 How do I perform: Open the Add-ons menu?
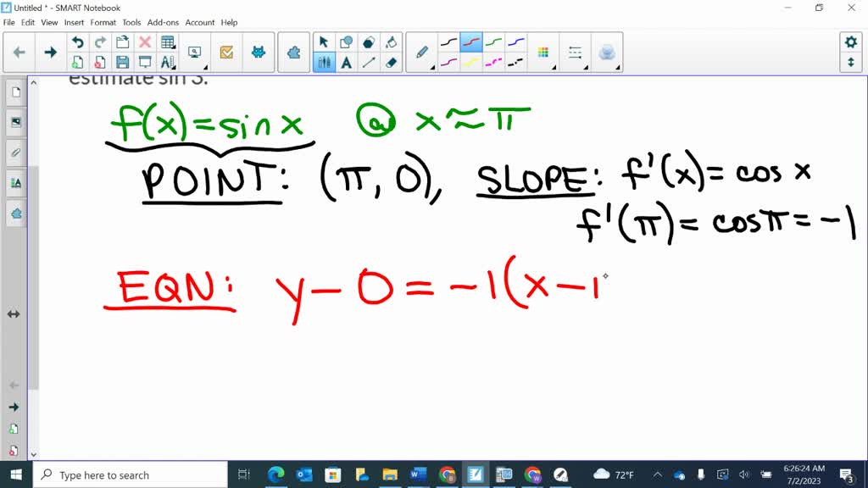[x=162, y=22]
